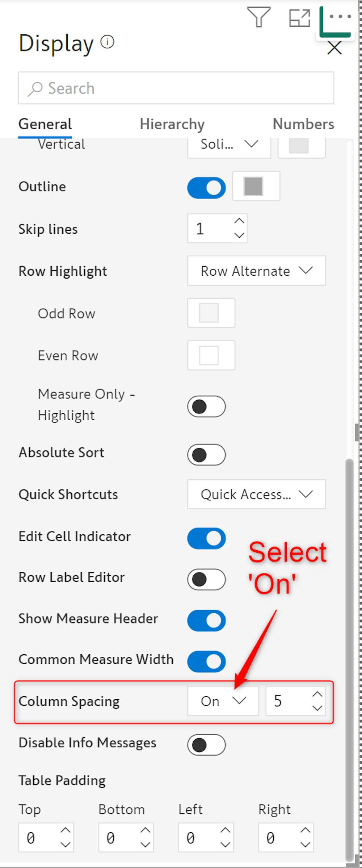
Task: Click the filter funnel icon
Action: [x=258, y=17]
